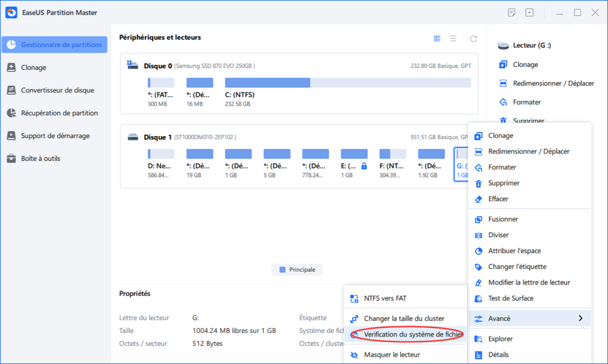
Task: Select the F: partition on Disque 1
Action: pyautogui.click(x=392, y=163)
